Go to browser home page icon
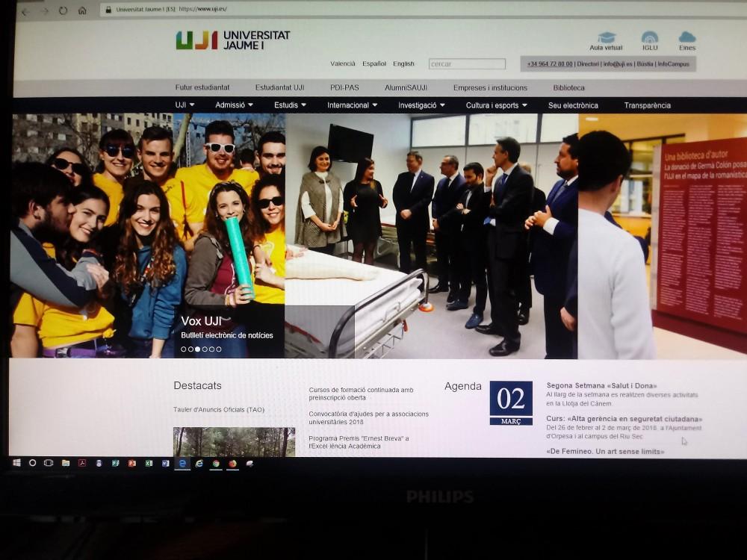 [x=82, y=10]
